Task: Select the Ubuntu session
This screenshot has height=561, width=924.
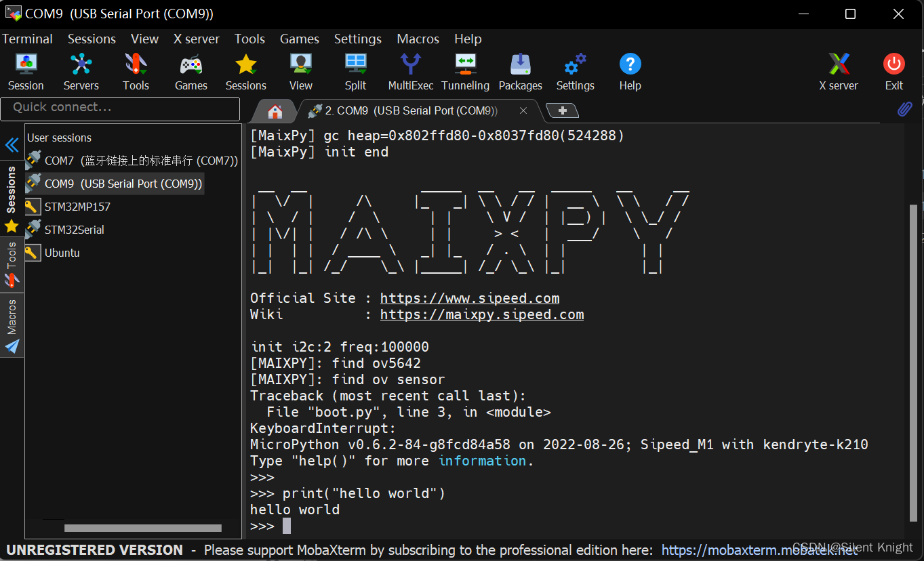Action: coord(52,253)
